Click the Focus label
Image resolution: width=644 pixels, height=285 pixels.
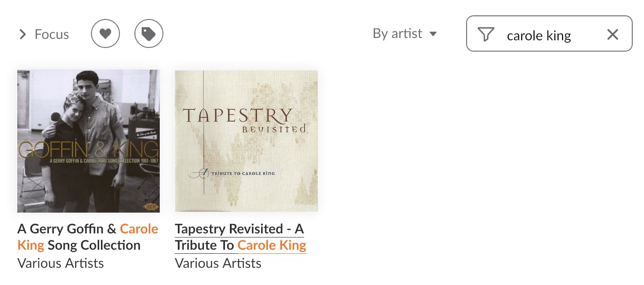tap(52, 34)
